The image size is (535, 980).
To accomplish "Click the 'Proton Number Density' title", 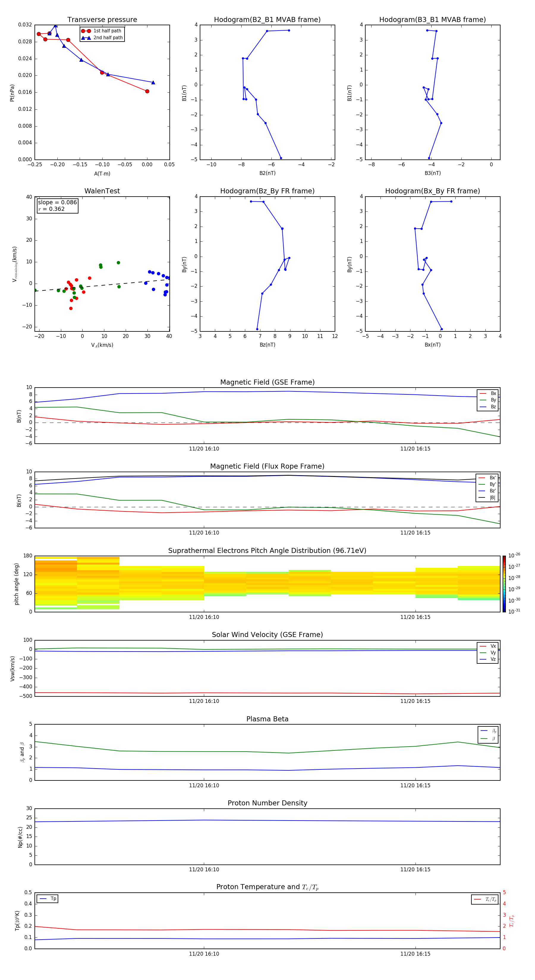I will pos(267,803).
